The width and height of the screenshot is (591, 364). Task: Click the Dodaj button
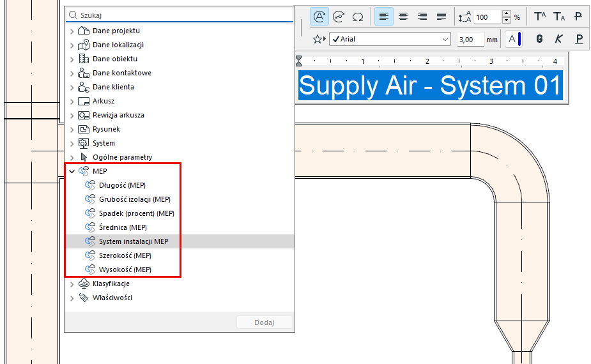tap(265, 322)
